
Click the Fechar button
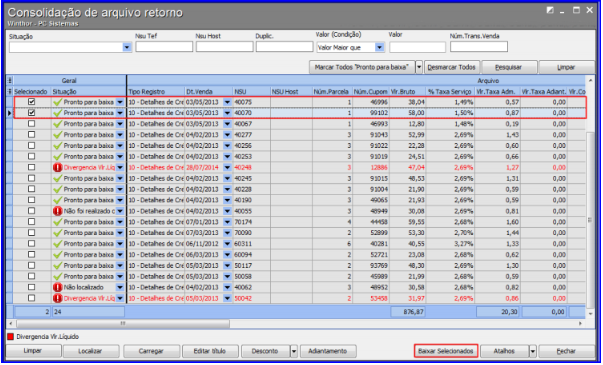(566, 351)
